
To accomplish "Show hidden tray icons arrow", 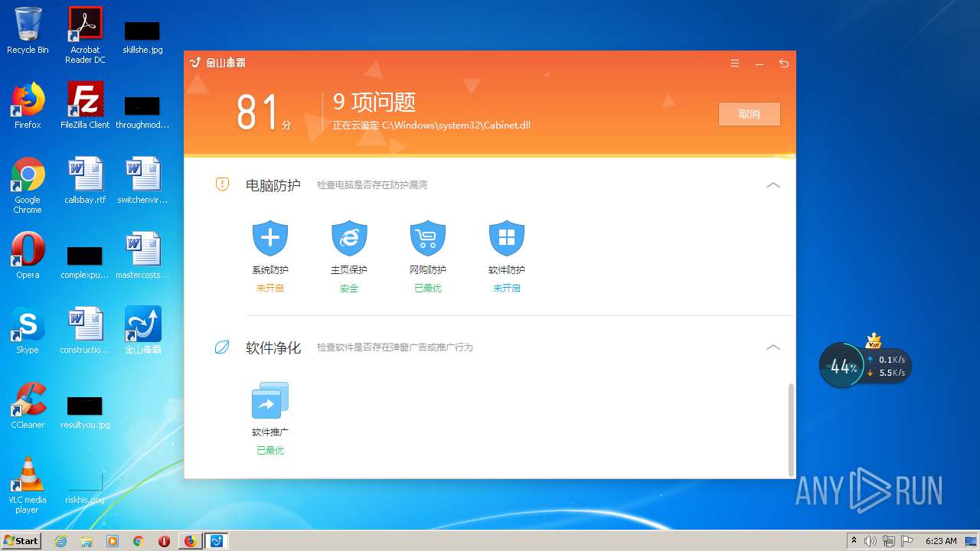I will click(854, 540).
